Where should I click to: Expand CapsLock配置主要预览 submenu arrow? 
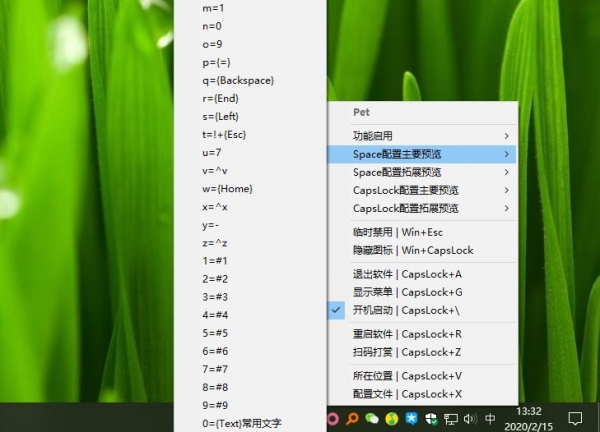tap(506, 190)
